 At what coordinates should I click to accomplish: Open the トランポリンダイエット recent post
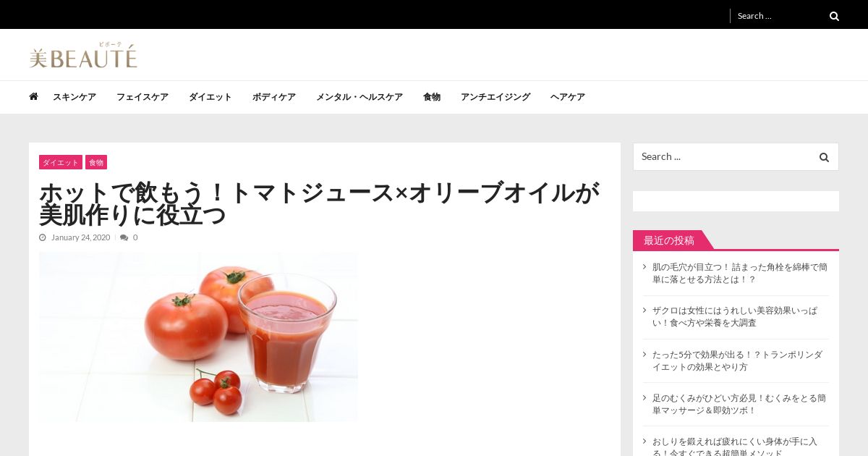[x=737, y=360]
